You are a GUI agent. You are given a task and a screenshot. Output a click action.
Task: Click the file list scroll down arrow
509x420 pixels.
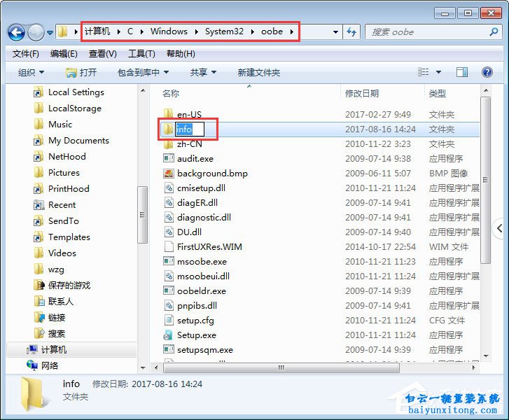click(x=486, y=356)
